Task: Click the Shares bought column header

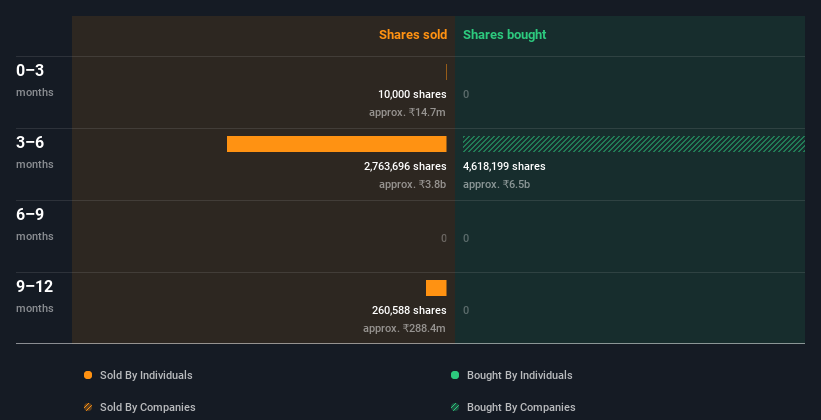Action: 505,35
